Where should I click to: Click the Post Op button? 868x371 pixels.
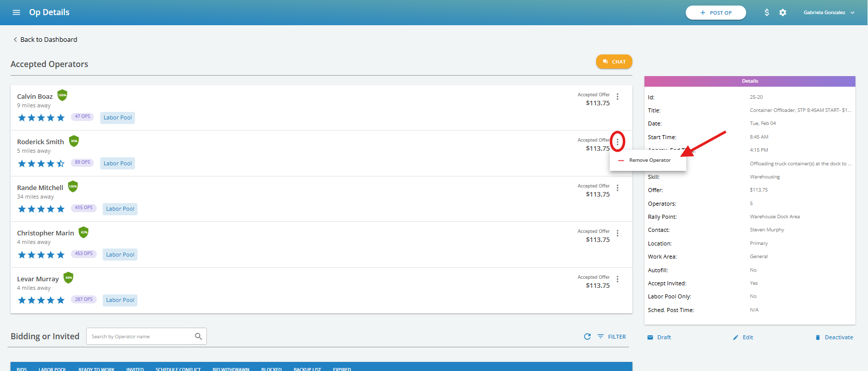pos(715,13)
